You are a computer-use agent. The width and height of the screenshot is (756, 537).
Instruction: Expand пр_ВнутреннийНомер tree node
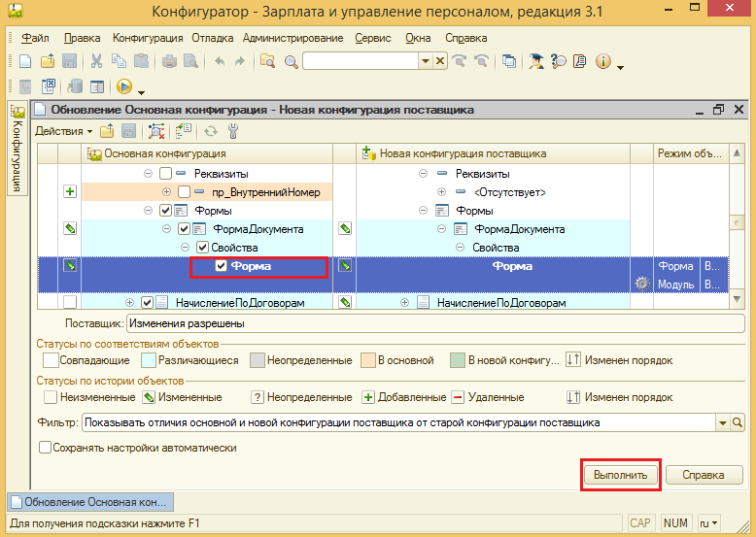click(x=166, y=192)
